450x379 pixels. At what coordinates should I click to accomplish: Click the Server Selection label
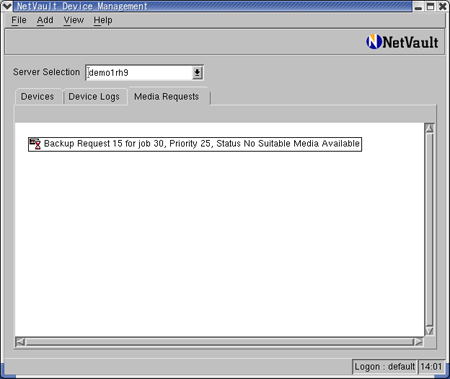46,72
